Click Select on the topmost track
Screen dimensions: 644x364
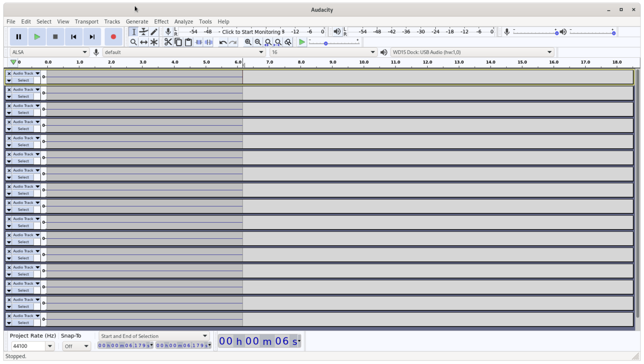coord(23,80)
